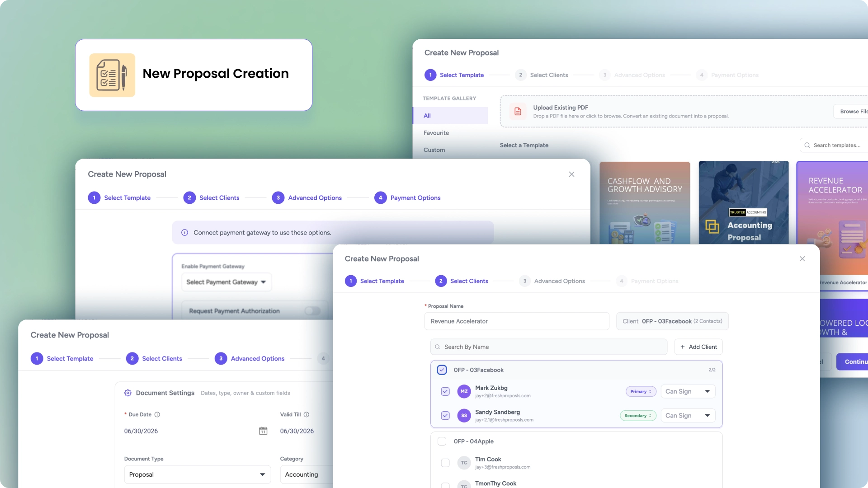Click step 4 circle in Payment Options window
Image resolution: width=868 pixels, height=488 pixels.
tap(381, 198)
